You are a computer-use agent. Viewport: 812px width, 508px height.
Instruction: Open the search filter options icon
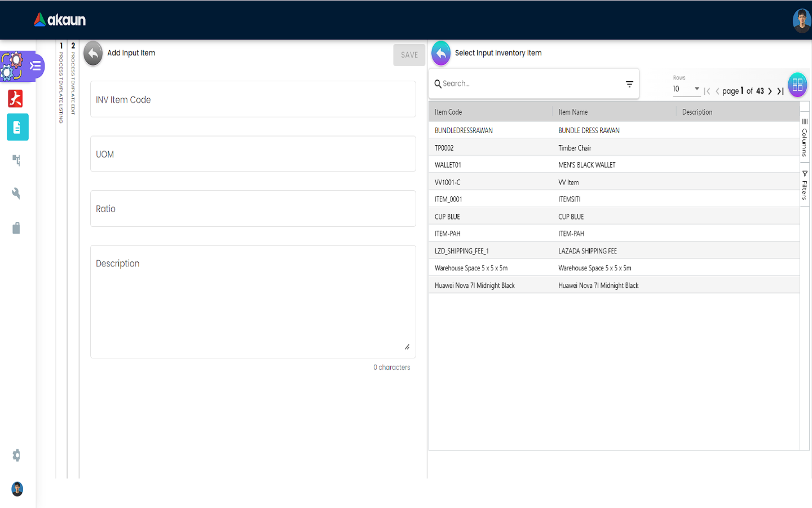629,84
